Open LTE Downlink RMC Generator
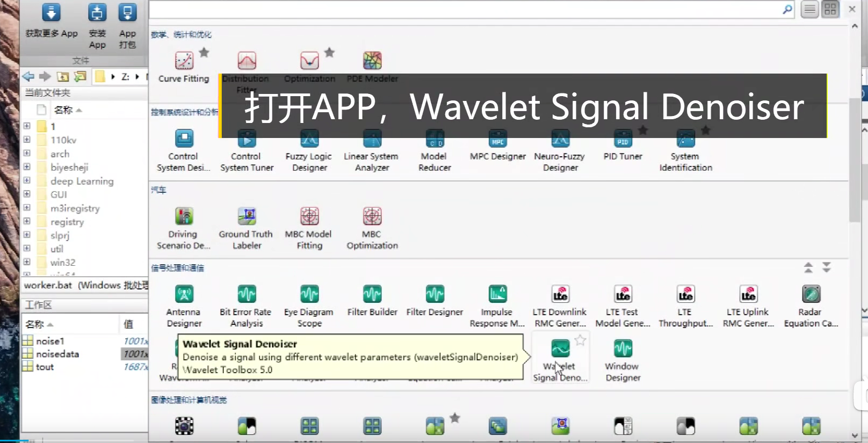This screenshot has height=443, width=868. [560, 306]
